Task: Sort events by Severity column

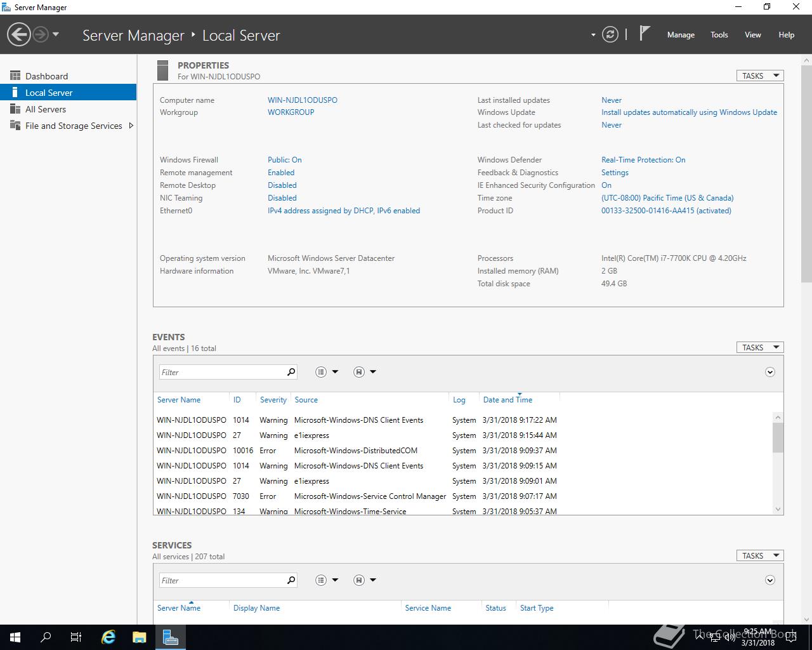Action: point(273,400)
